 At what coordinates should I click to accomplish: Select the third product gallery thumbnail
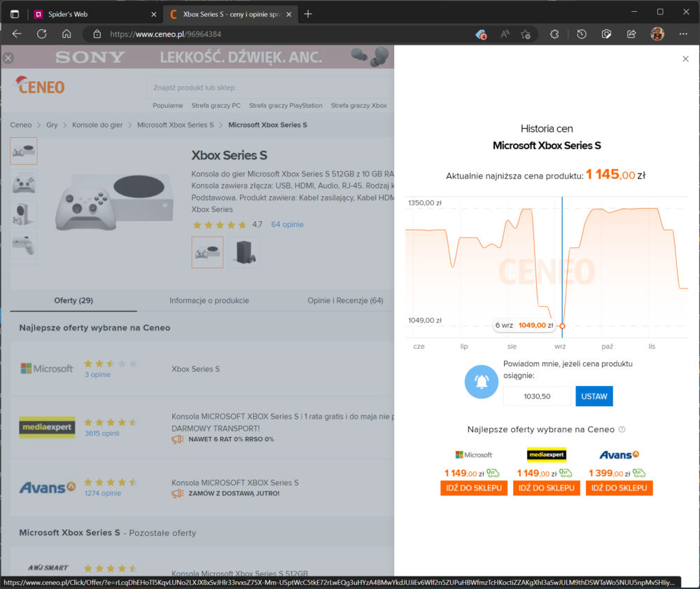24,214
